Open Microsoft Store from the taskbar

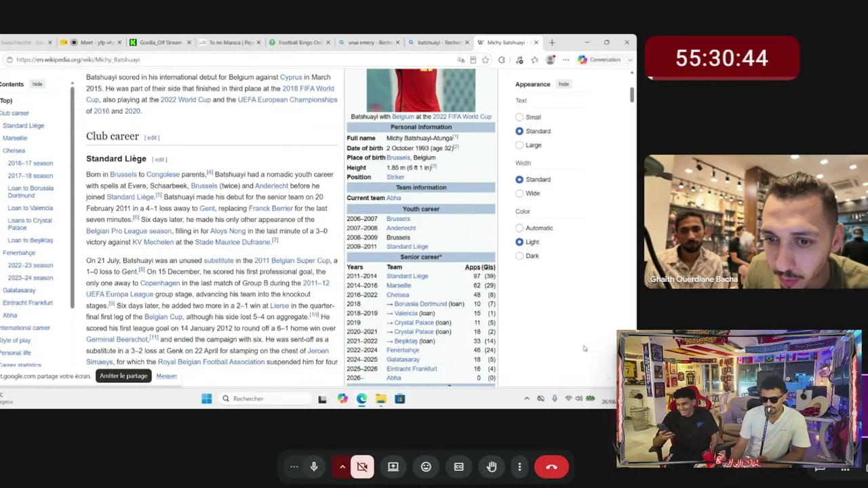[x=400, y=399]
